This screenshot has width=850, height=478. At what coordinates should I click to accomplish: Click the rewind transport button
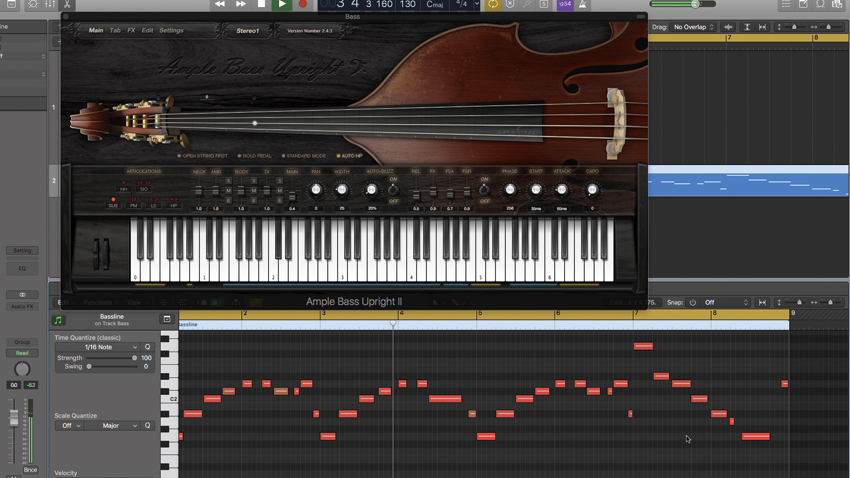point(220,4)
